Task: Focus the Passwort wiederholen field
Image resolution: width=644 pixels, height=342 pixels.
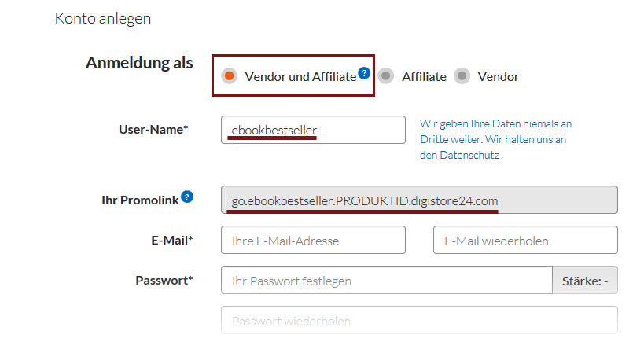Action: point(419,321)
